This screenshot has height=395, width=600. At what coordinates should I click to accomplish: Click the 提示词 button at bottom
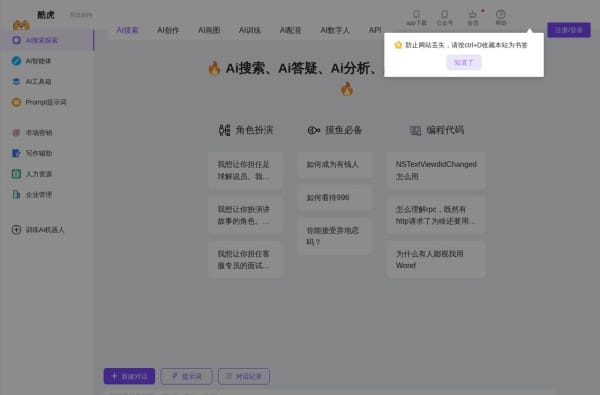187,376
